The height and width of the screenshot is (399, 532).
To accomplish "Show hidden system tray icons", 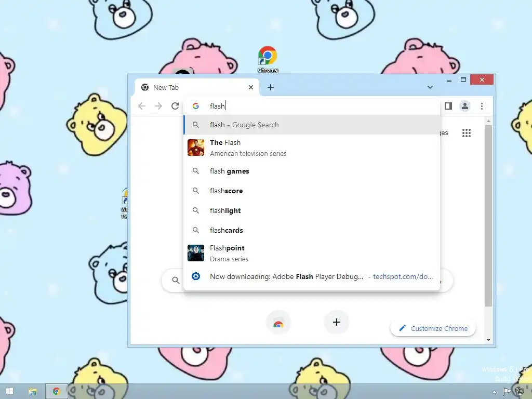I will pyautogui.click(x=494, y=392).
